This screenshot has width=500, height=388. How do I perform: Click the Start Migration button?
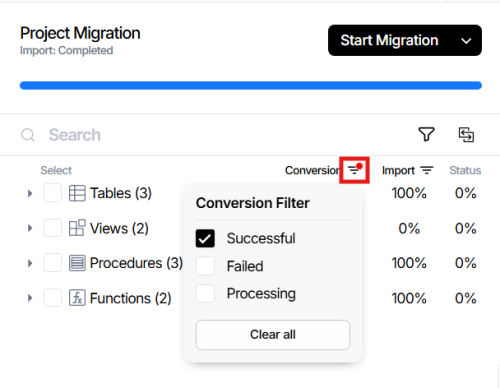pos(389,40)
